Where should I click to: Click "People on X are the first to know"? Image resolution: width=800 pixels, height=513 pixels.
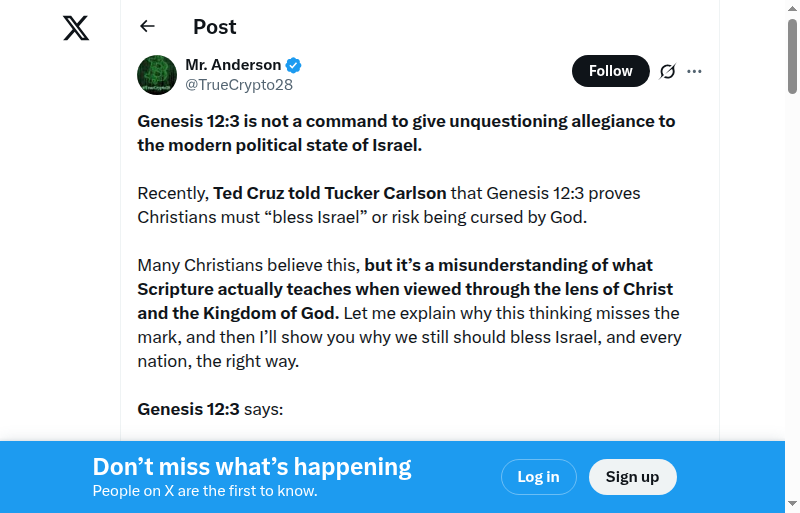coord(205,491)
